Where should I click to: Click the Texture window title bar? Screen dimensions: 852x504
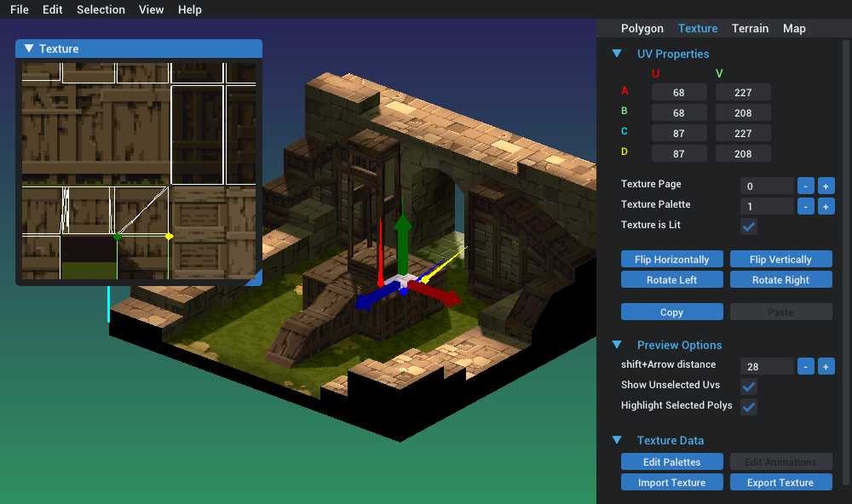139,49
